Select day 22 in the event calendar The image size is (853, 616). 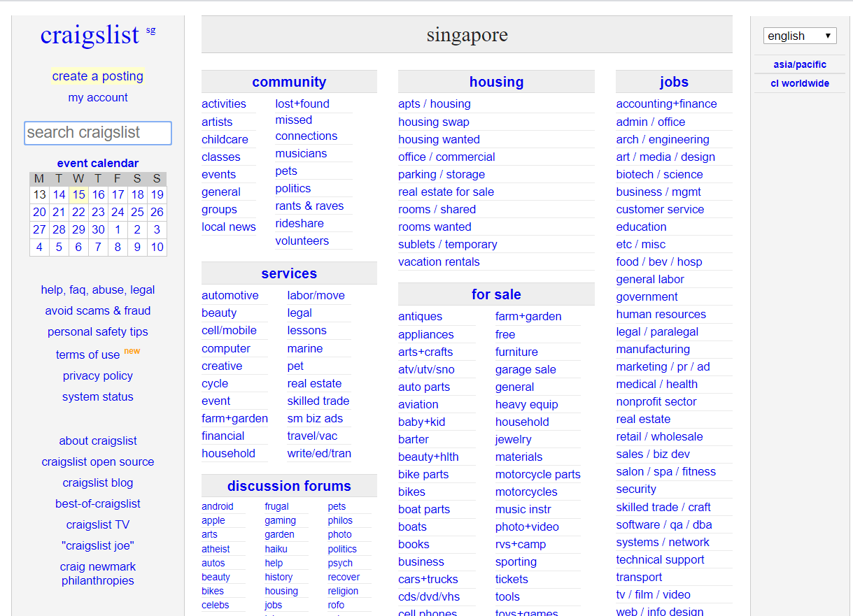tap(78, 212)
